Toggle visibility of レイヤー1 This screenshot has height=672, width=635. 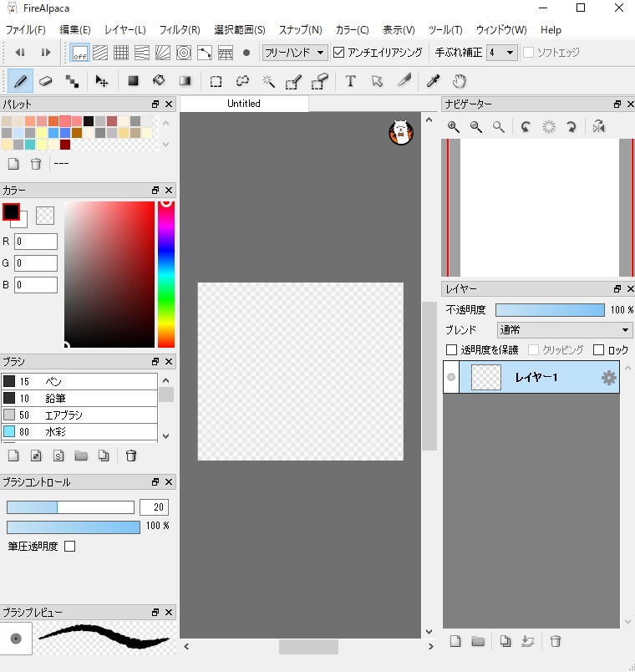click(451, 377)
